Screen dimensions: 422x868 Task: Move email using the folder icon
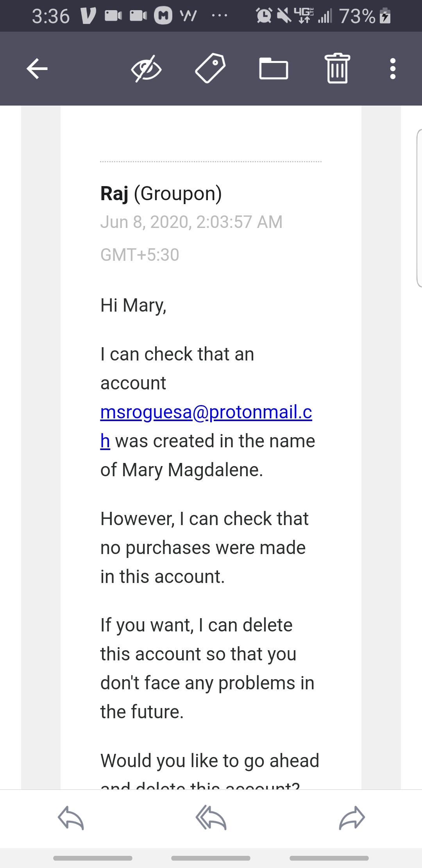click(274, 69)
